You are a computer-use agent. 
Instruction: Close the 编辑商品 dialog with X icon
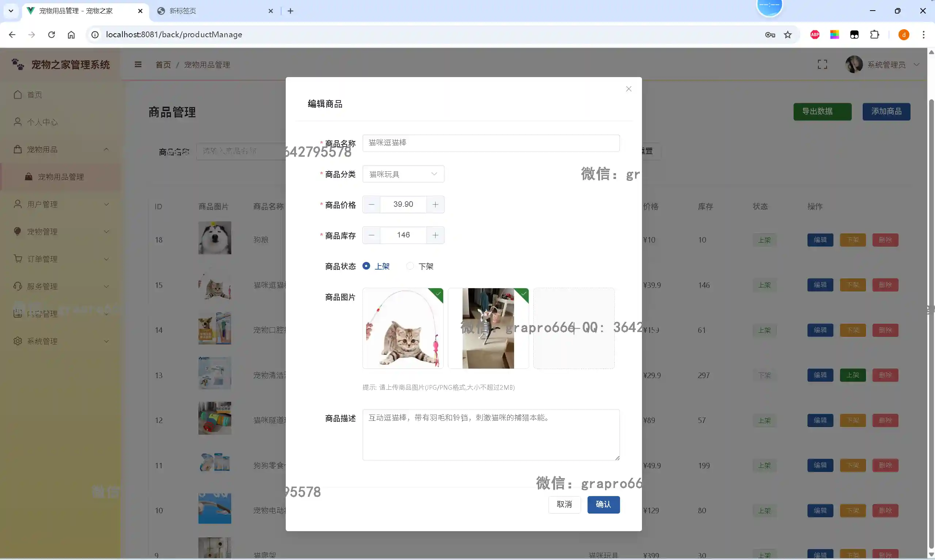[628, 89]
